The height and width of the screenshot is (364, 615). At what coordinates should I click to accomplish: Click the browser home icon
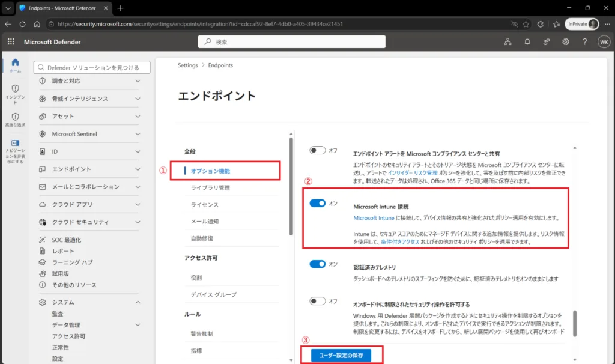37,24
